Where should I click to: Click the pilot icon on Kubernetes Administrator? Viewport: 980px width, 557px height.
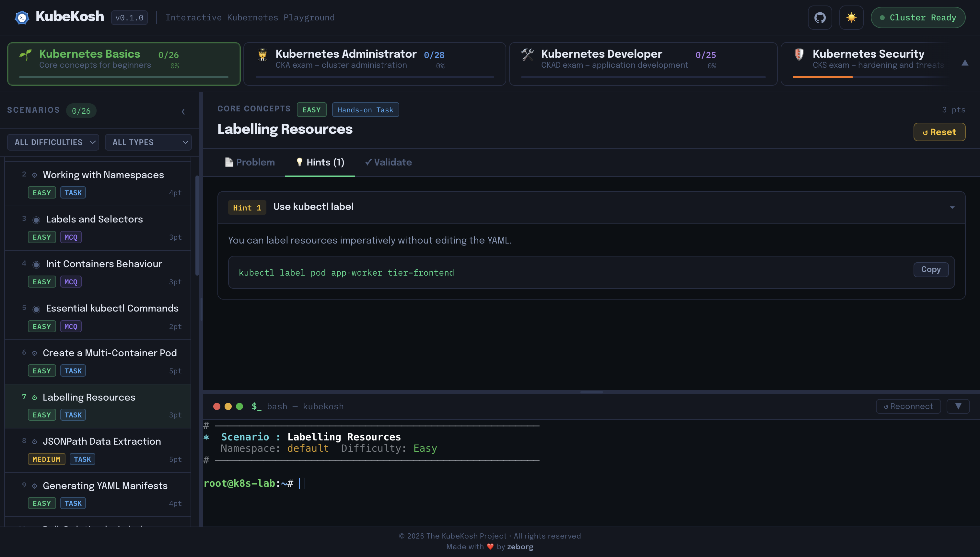262,55
